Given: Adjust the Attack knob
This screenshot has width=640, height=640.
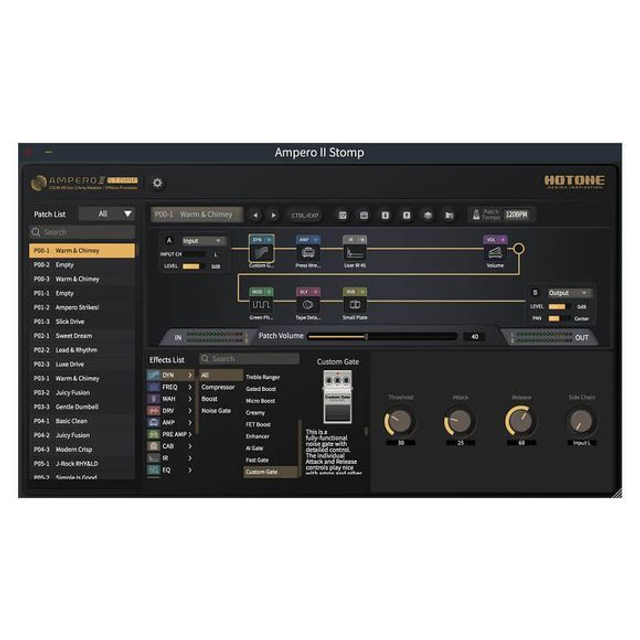Looking at the screenshot, I should [460, 421].
